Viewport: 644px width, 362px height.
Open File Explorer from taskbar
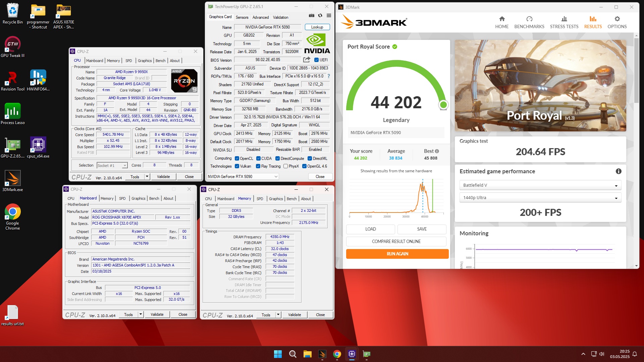tap(307, 354)
